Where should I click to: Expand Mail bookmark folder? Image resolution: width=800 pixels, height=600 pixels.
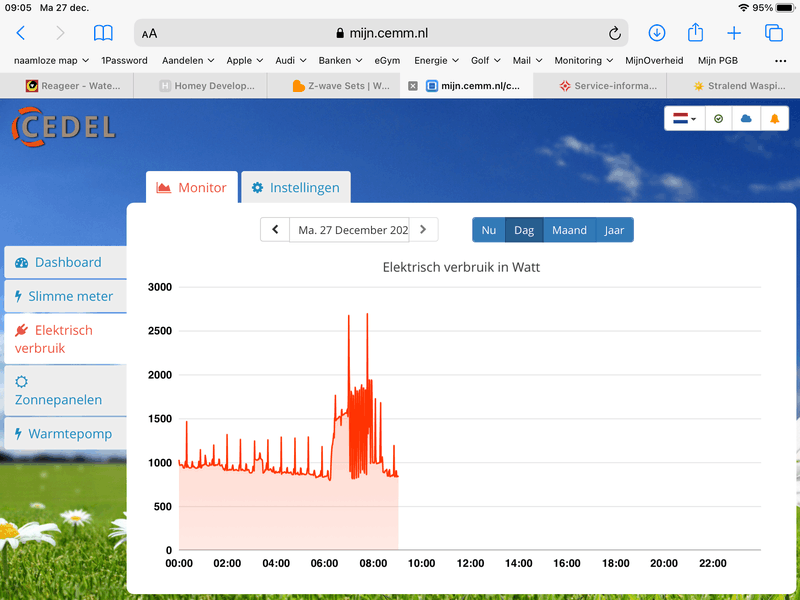point(527,60)
